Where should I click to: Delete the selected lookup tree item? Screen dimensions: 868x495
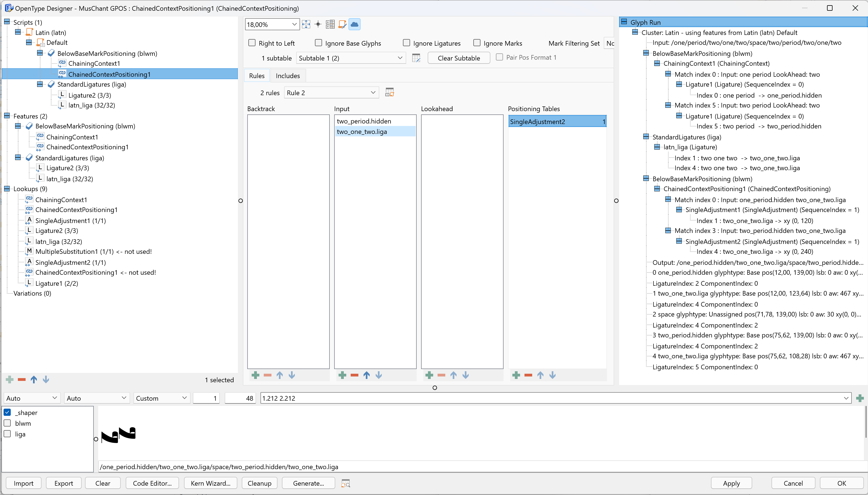tap(22, 380)
